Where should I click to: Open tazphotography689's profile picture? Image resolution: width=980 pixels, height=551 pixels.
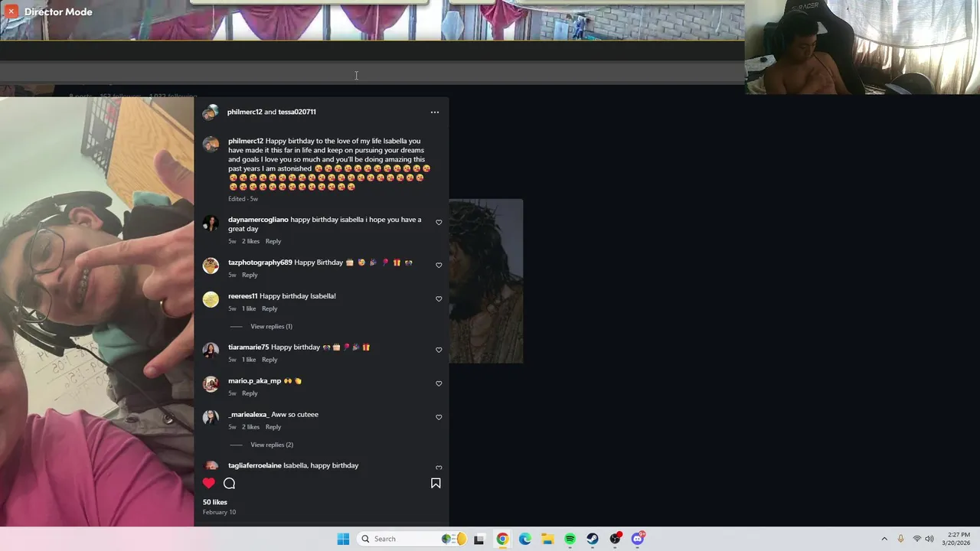coord(211,266)
